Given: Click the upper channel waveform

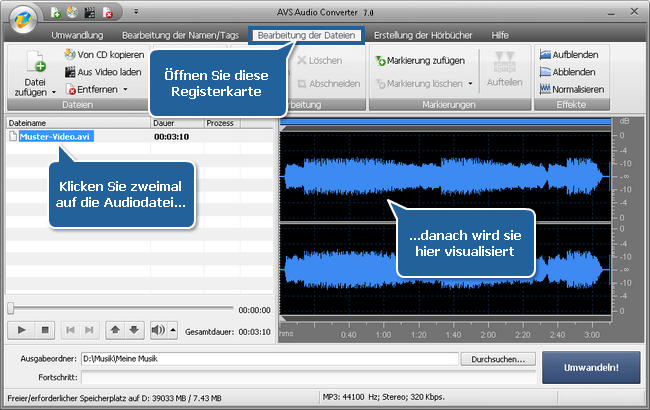Looking at the screenshot, I should click(445, 177).
